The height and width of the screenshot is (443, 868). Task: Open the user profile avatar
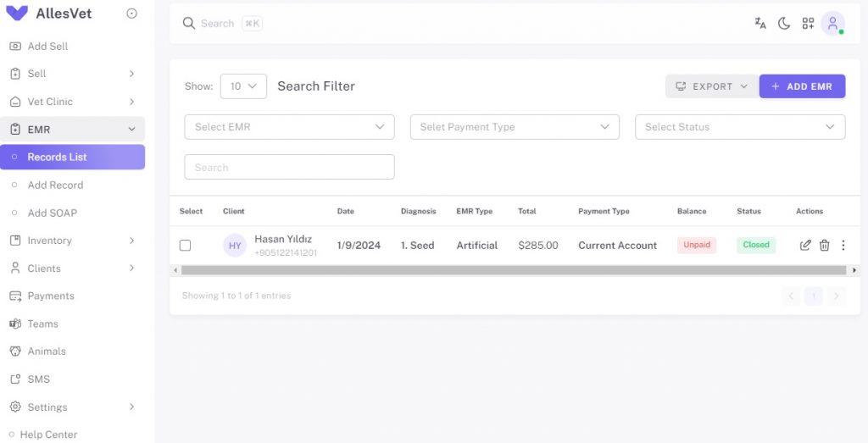pos(832,23)
